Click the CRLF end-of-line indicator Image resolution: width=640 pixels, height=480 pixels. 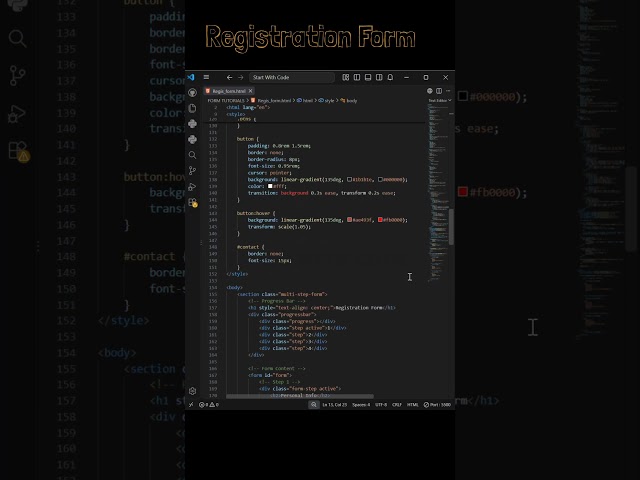[x=396, y=404]
